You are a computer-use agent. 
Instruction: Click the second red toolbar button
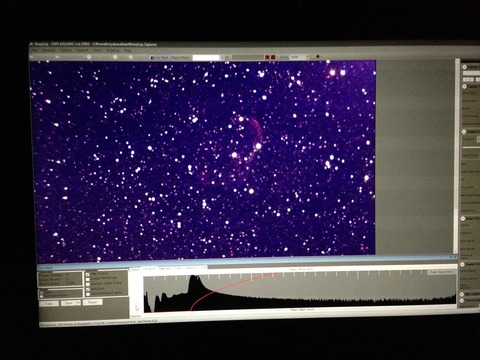273,57
